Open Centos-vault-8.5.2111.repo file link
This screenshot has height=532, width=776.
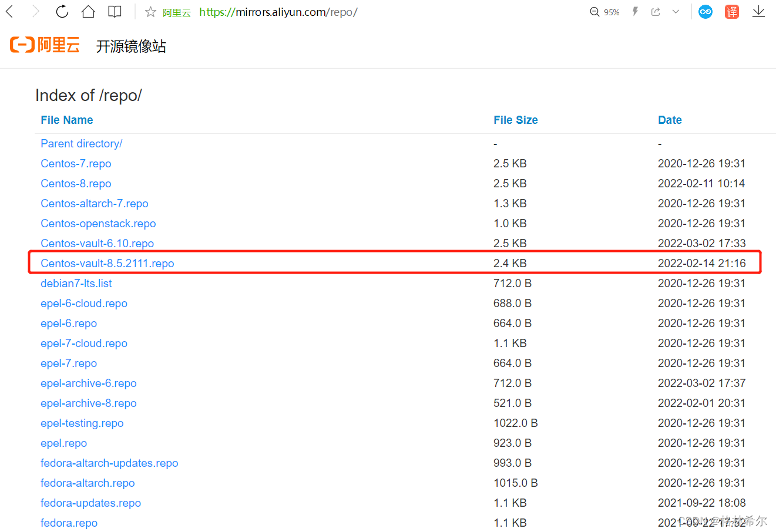coord(108,263)
